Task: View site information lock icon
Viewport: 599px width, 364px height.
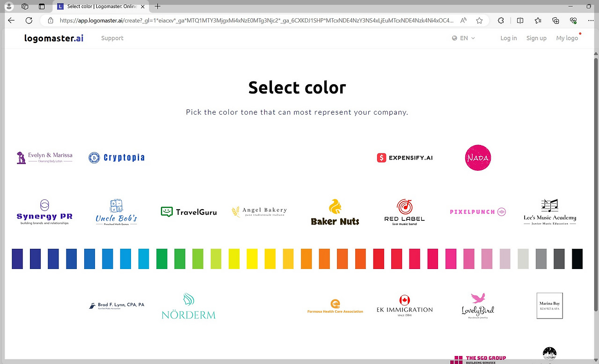Action: pyautogui.click(x=51, y=21)
